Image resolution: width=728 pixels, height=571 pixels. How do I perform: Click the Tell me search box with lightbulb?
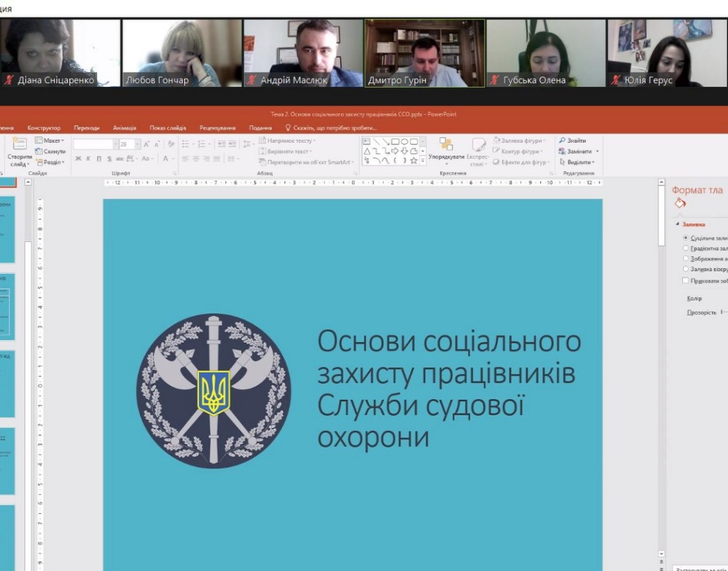(331, 128)
